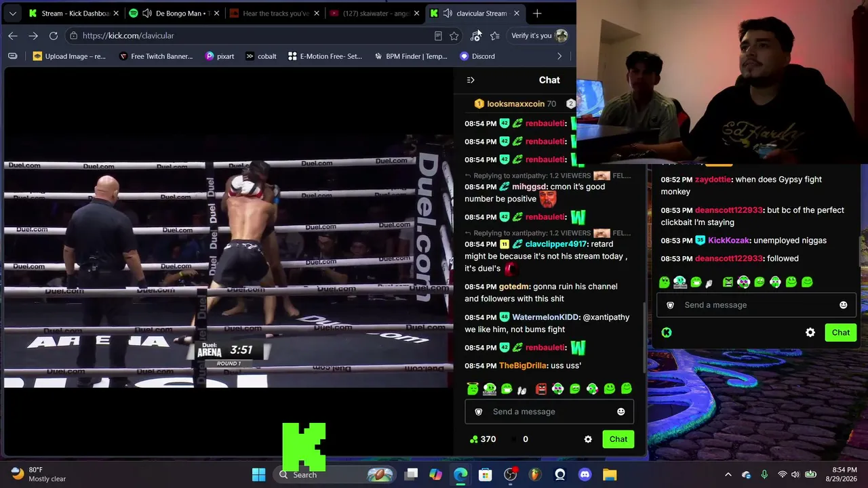
Task: Open FL Studio fruit icon on the taskbar
Action: (535, 474)
